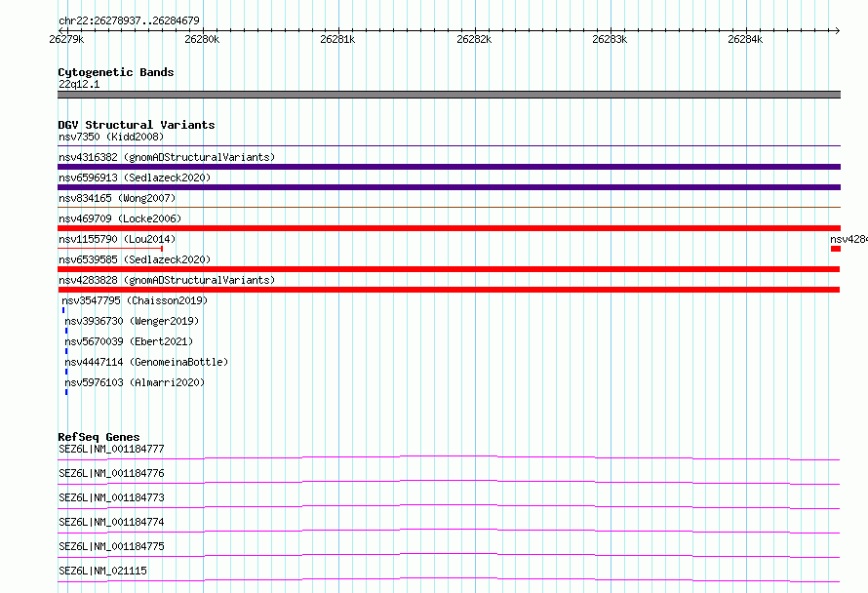
Task: Click the 26281k ruler tick label
Action: pos(337,39)
